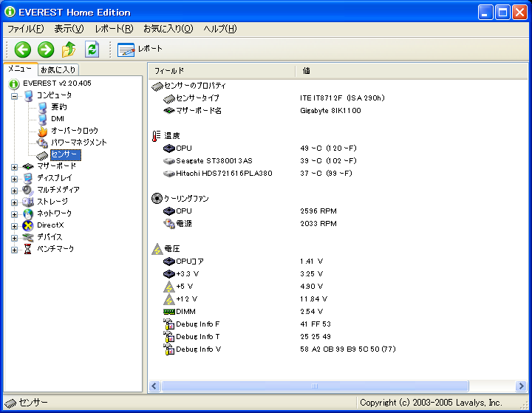Viewport: 532px width, 413px height.
Task: Click the ストレージ disk icon
Action: tap(28, 202)
